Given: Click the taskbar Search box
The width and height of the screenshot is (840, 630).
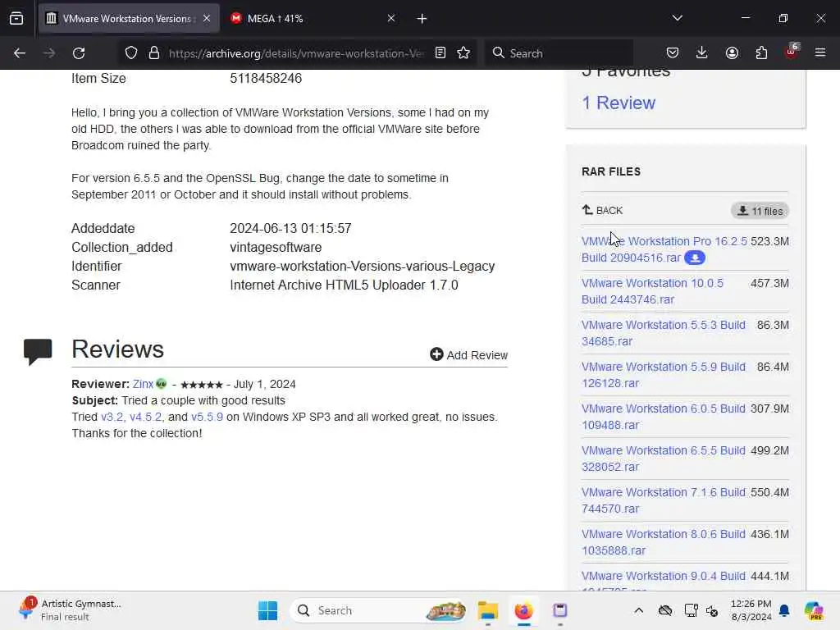Looking at the screenshot, I should (378, 610).
